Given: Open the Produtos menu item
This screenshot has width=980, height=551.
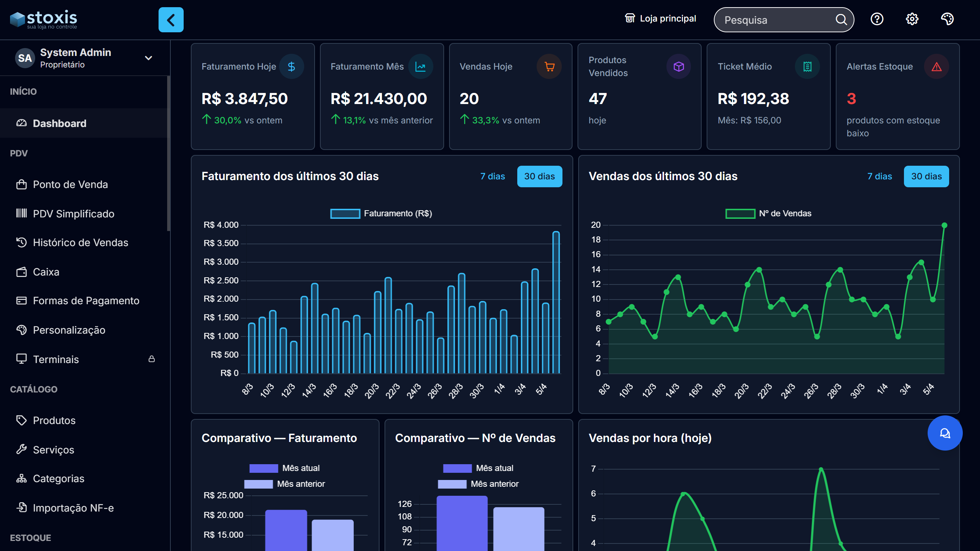Looking at the screenshot, I should coord(83,420).
